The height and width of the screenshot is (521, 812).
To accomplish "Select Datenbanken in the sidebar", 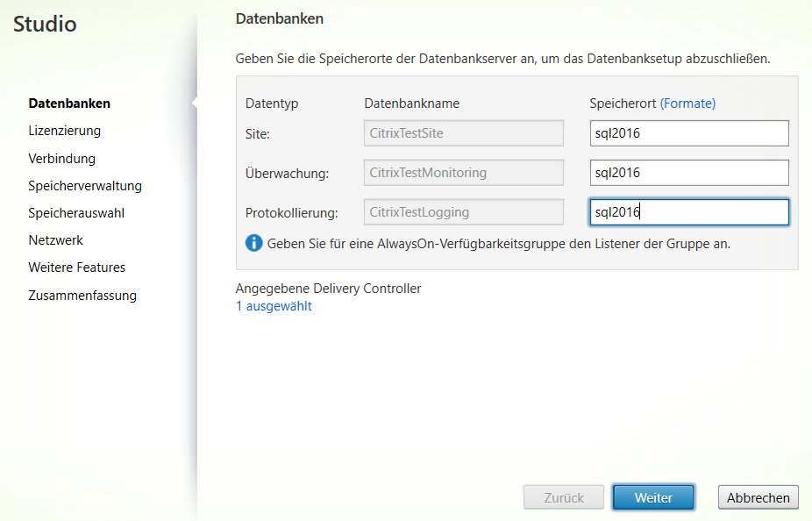I will point(69,103).
